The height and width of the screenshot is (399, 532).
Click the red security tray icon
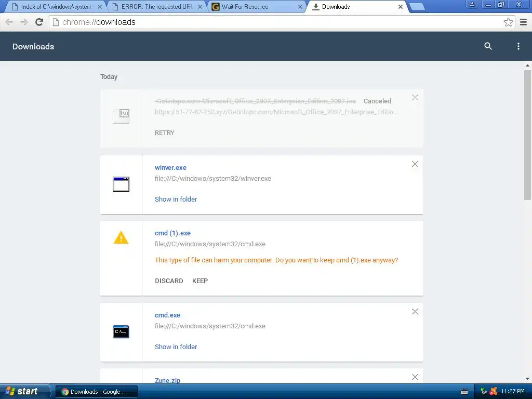click(x=494, y=392)
